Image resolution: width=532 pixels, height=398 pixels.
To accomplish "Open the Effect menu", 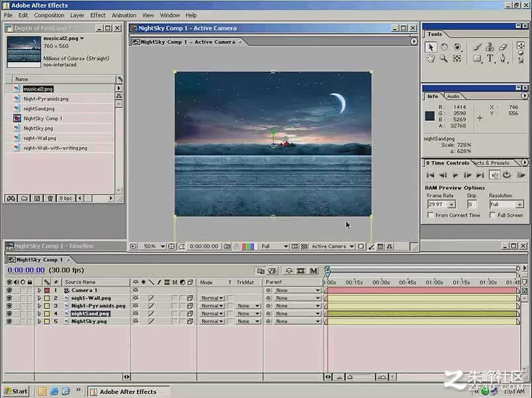I will pos(98,15).
